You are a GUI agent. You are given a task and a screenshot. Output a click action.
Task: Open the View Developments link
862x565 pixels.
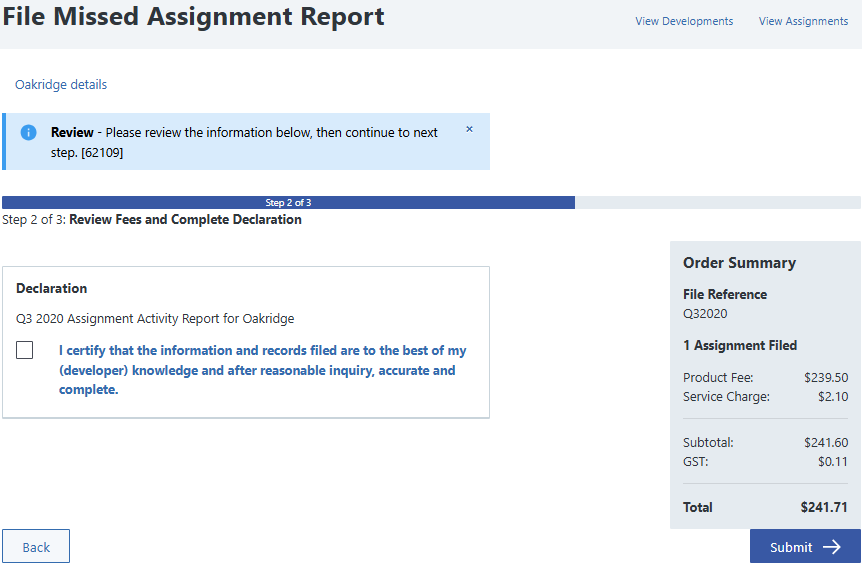(x=684, y=21)
